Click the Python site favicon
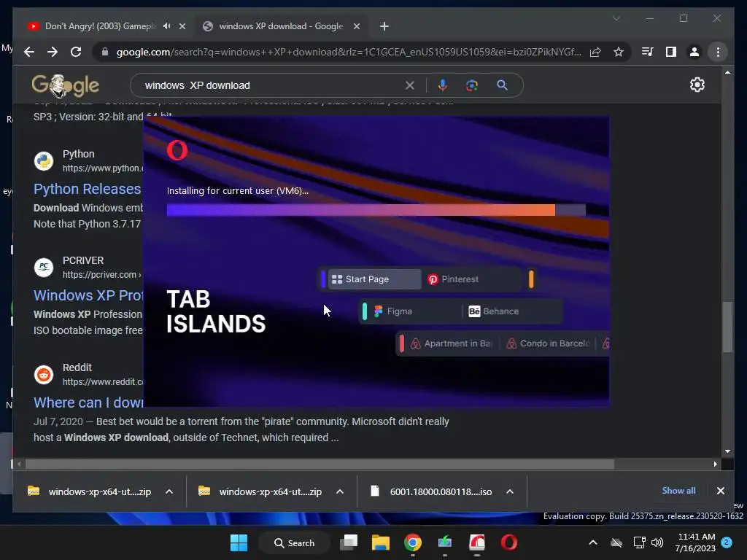 43,161
